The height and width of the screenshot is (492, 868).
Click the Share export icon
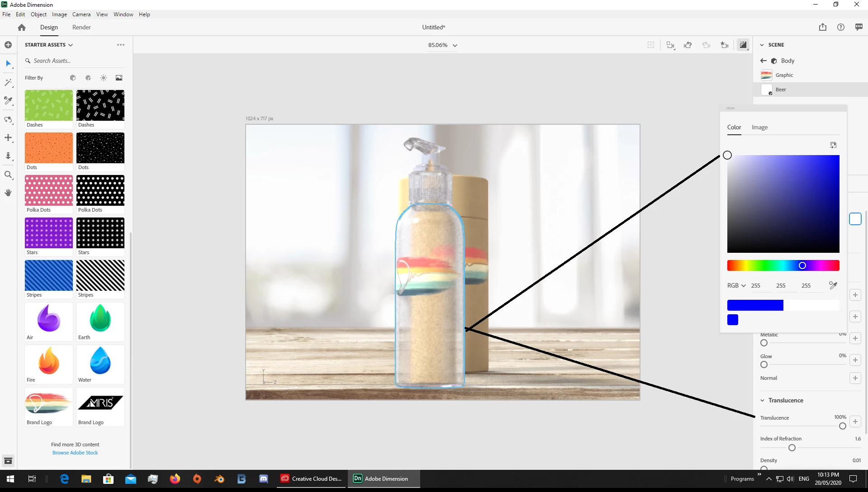coord(823,27)
